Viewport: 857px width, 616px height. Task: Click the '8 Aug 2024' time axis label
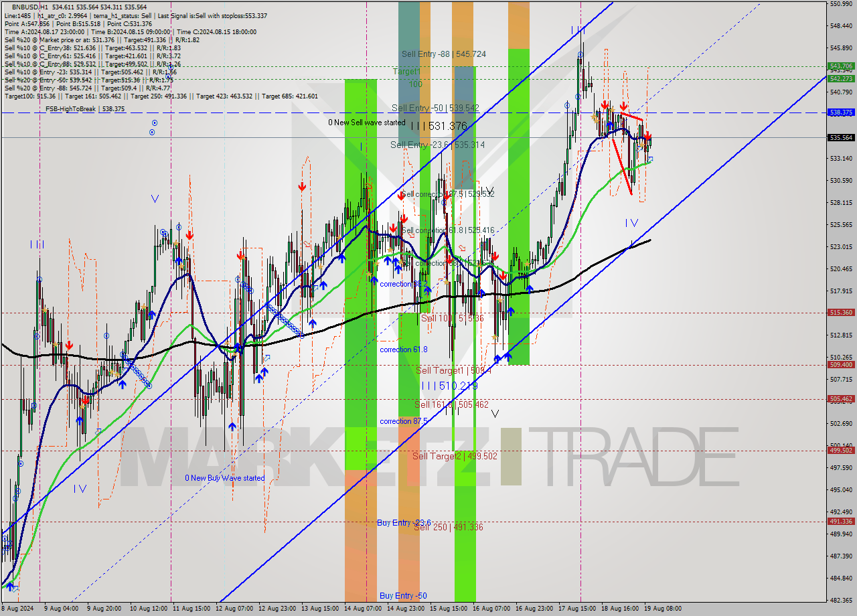click(x=17, y=609)
